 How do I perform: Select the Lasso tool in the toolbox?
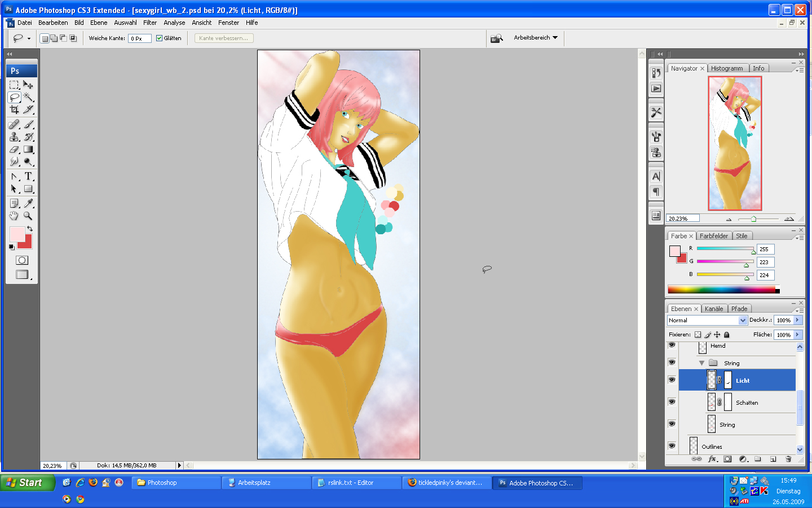(15, 97)
